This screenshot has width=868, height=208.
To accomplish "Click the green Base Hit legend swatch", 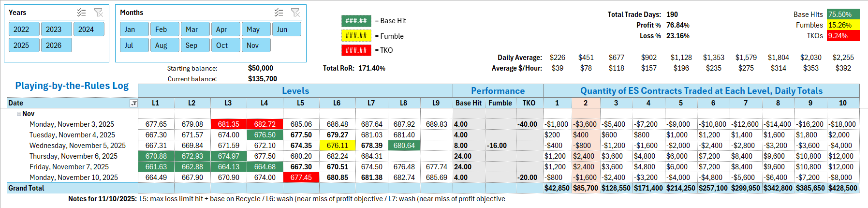I will click(356, 21).
